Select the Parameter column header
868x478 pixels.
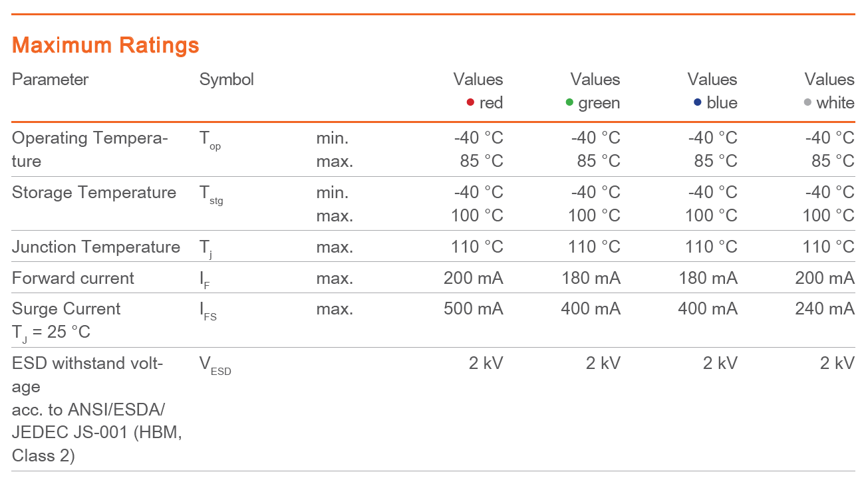point(51,80)
